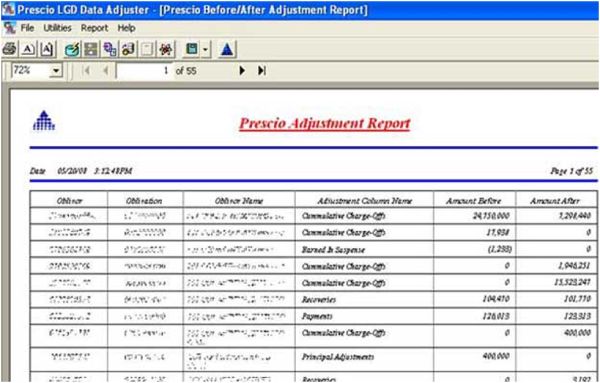Go to the first report page
600x383 pixels.
click(86, 70)
